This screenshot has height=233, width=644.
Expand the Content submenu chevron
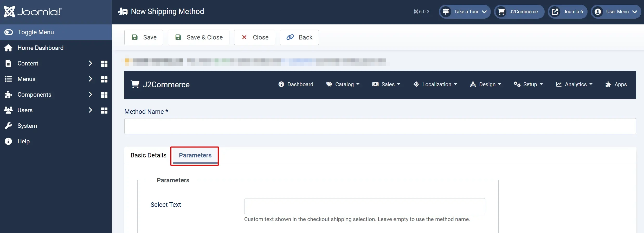tap(90, 63)
